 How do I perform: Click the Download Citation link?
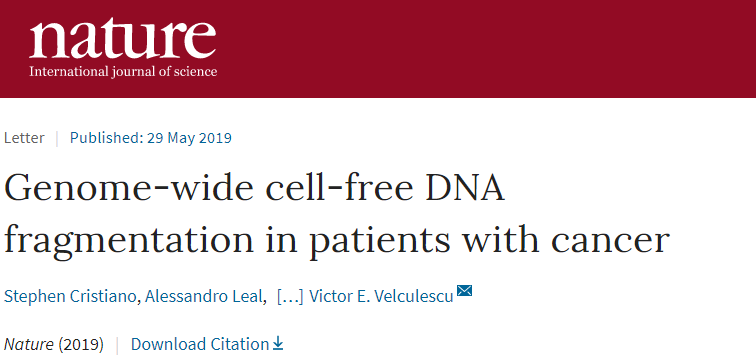click(200, 344)
